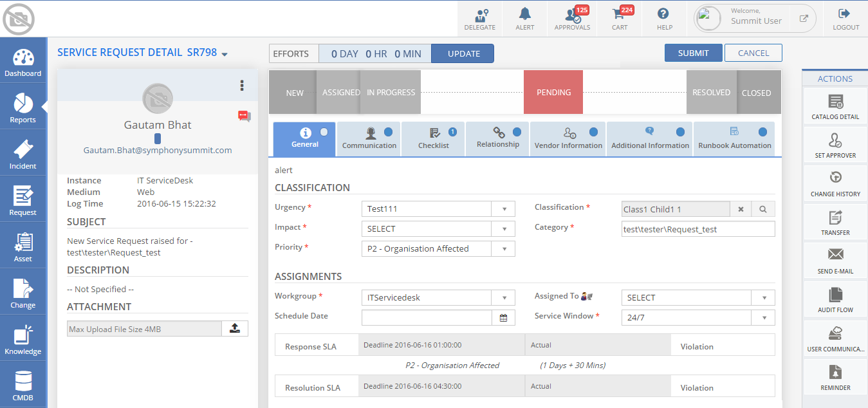Open Change History action
Screen dimensions: 868x408
(x=835, y=184)
